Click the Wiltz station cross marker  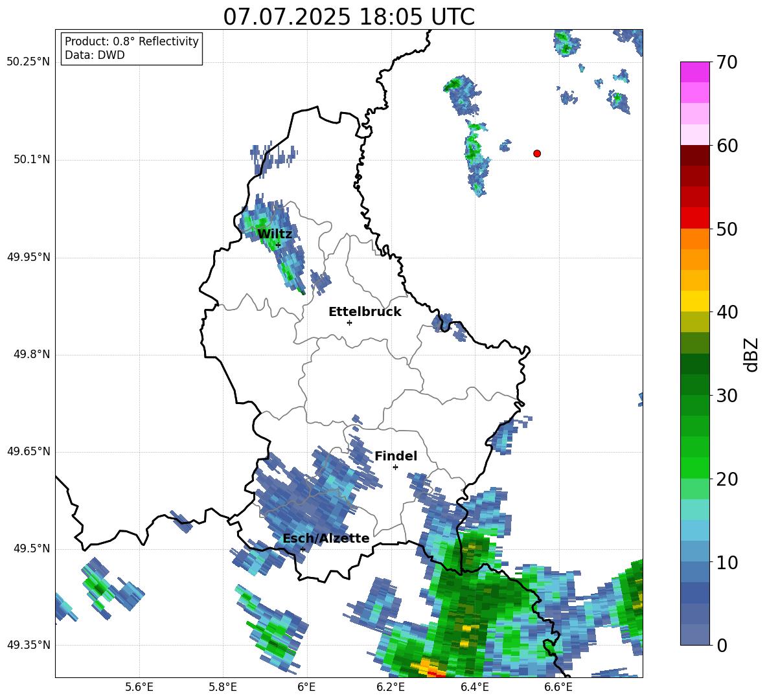(x=279, y=245)
